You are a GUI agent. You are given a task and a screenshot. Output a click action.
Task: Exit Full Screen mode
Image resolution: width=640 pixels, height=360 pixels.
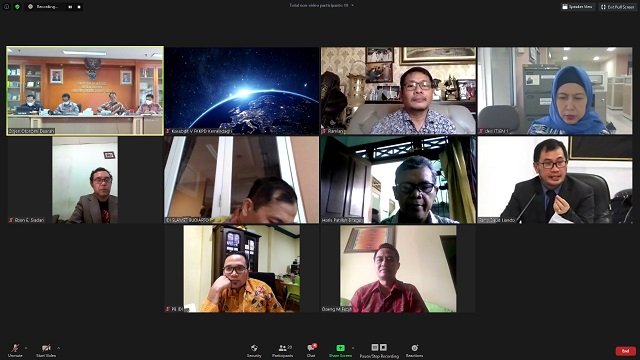coord(618,7)
